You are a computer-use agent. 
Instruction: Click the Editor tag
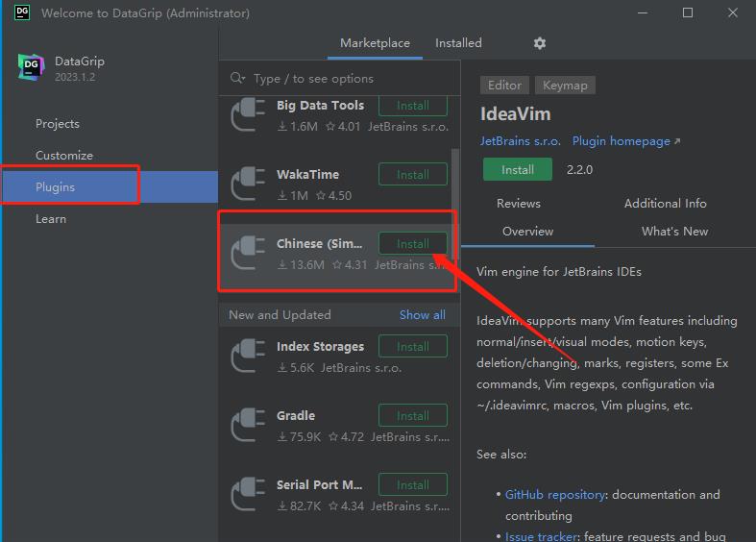click(x=504, y=86)
